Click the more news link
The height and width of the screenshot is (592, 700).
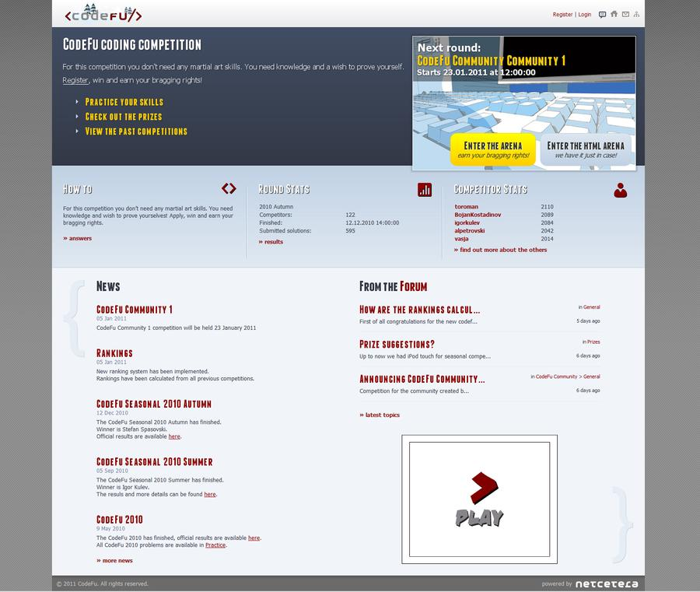(115, 561)
